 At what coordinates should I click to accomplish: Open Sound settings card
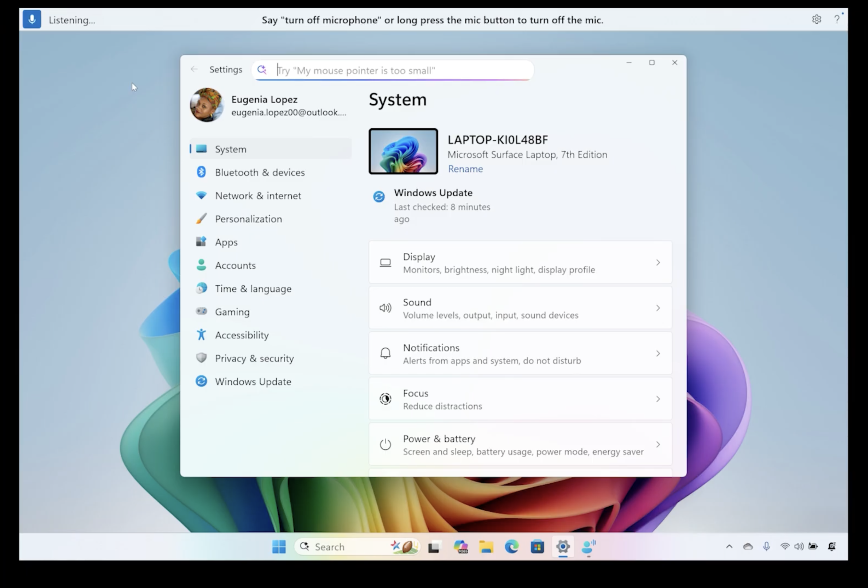pyautogui.click(x=520, y=308)
